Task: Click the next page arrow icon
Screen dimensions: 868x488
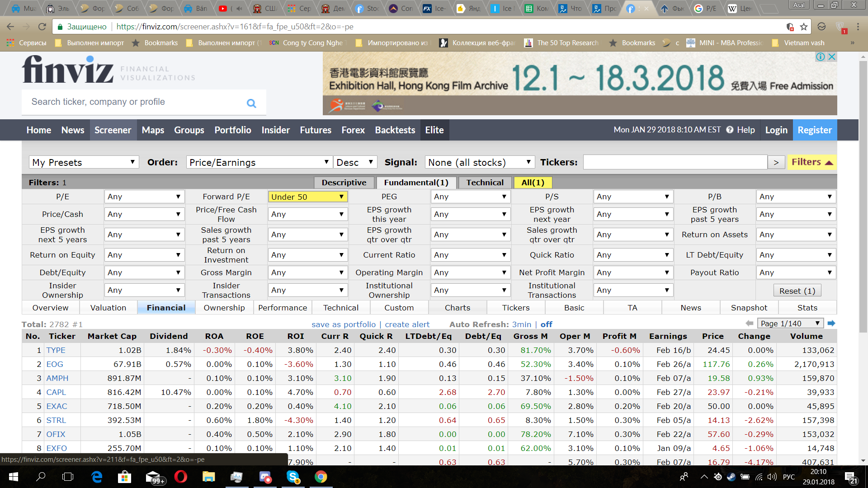Action: [831, 324]
